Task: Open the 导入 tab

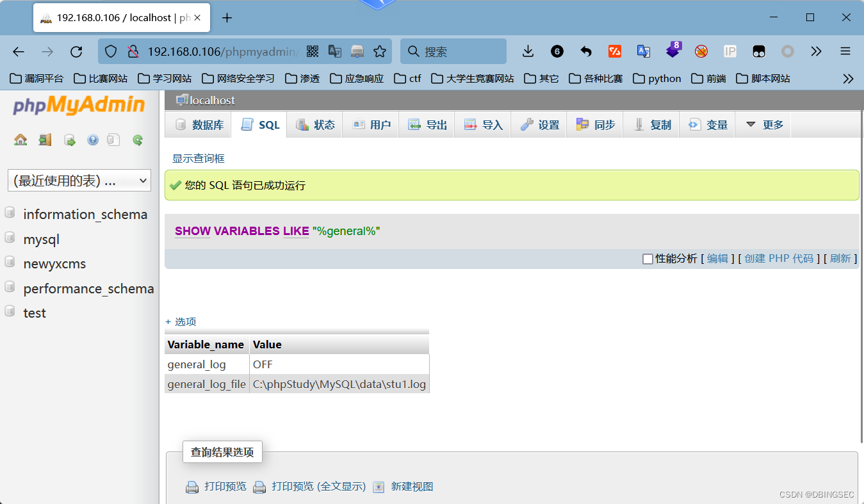Action: [483, 125]
